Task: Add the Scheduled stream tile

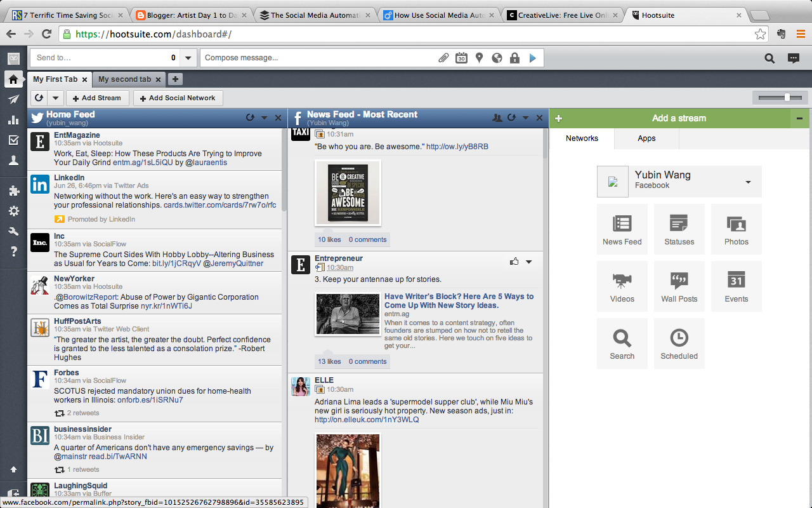Action: point(679,344)
